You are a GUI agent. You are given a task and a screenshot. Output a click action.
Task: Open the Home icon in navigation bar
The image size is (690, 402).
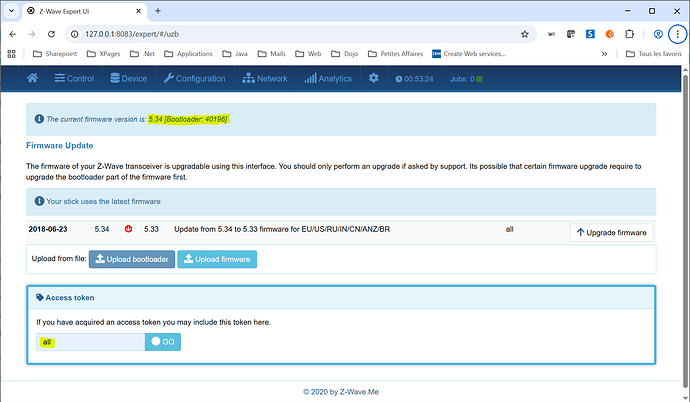[x=32, y=78]
